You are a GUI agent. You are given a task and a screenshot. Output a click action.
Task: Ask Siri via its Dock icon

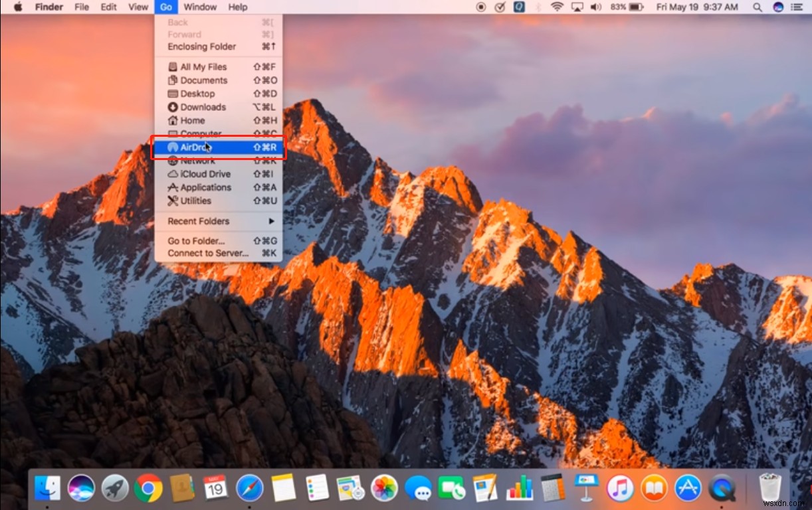pyautogui.click(x=80, y=488)
